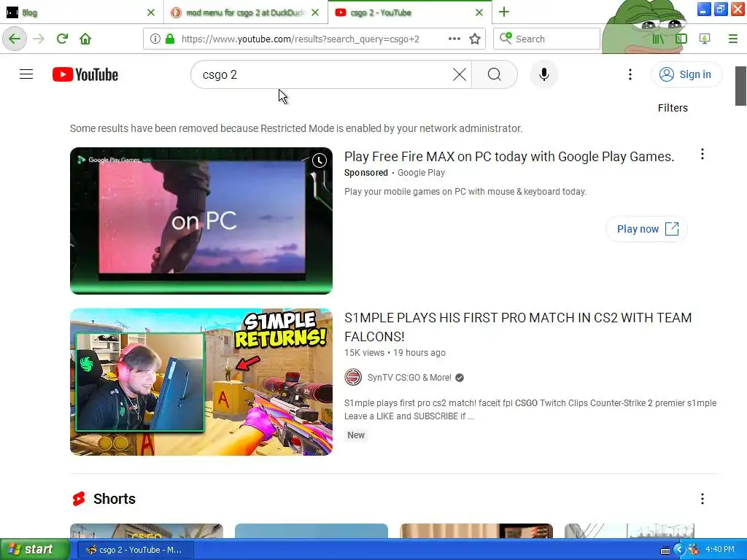
Task: Click the SynTV channel avatar icon
Action: 353,377
